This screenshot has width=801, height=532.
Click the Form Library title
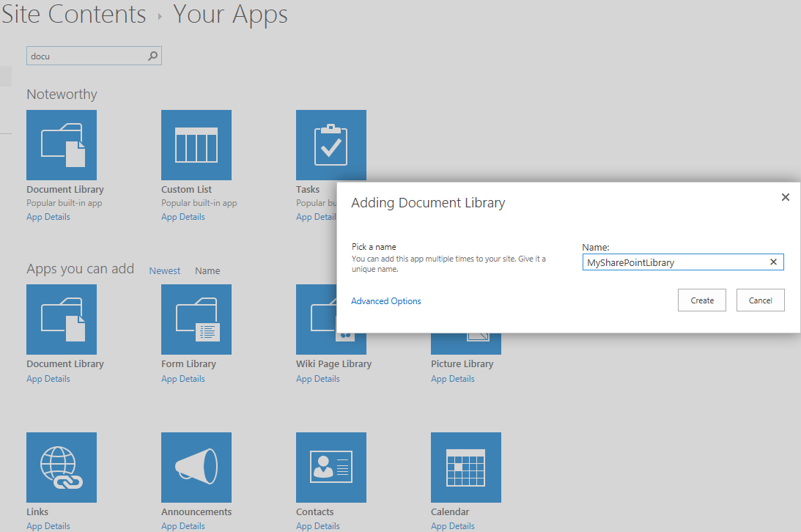coord(188,364)
